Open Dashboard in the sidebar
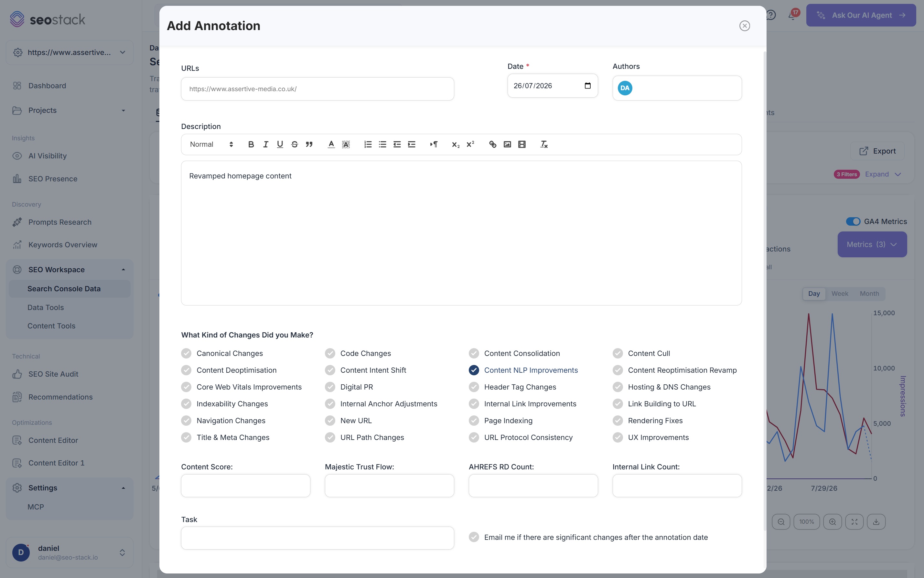 point(47,86)
